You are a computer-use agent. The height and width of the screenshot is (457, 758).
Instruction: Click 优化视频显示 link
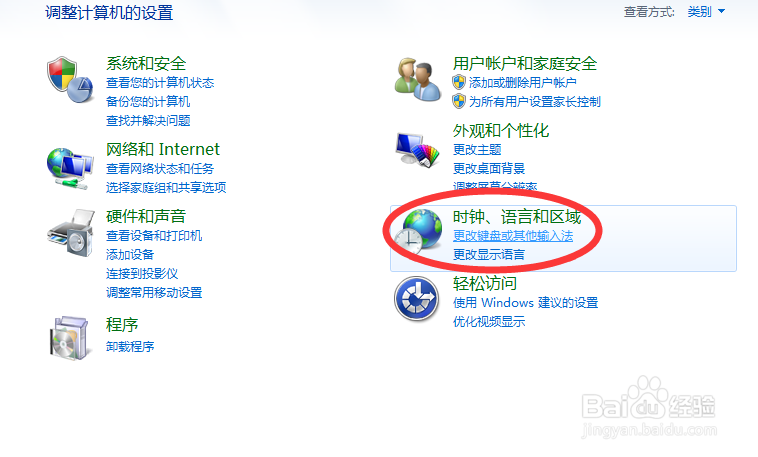point(489,322)
